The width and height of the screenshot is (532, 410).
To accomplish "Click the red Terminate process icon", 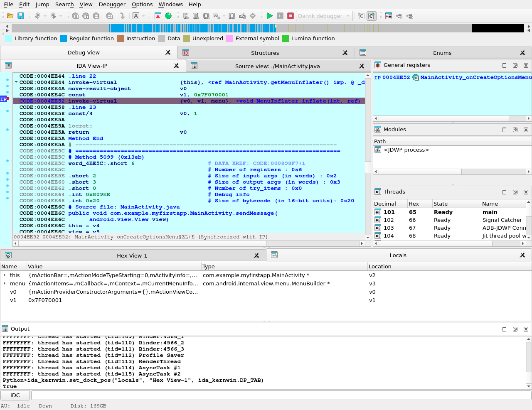I will coord(291,16).
